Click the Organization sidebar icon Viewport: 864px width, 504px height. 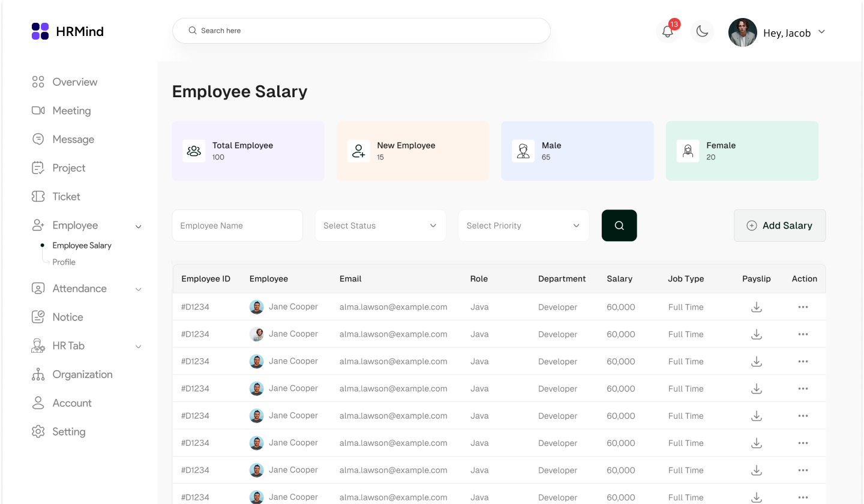point(38,374)
